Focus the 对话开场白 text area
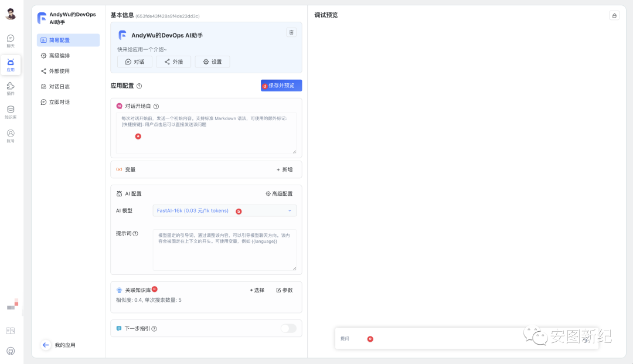This screenshot has width=633, height=364. [206, 133]
